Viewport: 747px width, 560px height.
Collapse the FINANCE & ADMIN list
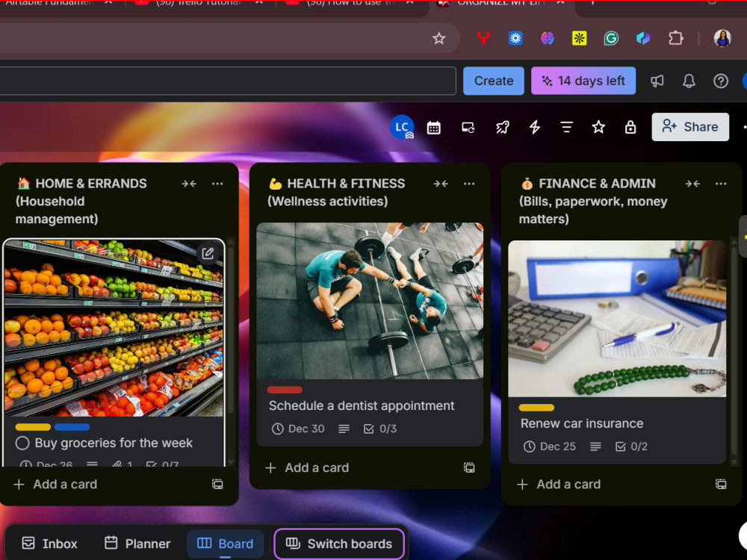[692, 184]
